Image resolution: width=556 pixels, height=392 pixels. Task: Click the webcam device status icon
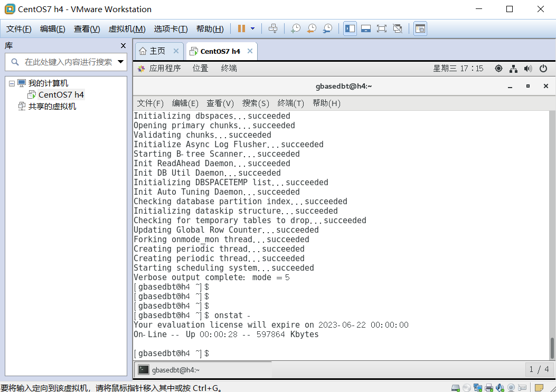click(511, 388)
